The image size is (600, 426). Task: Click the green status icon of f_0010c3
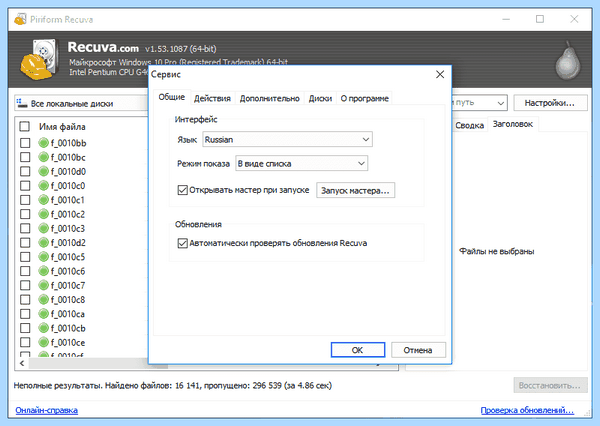click(43, 228)
